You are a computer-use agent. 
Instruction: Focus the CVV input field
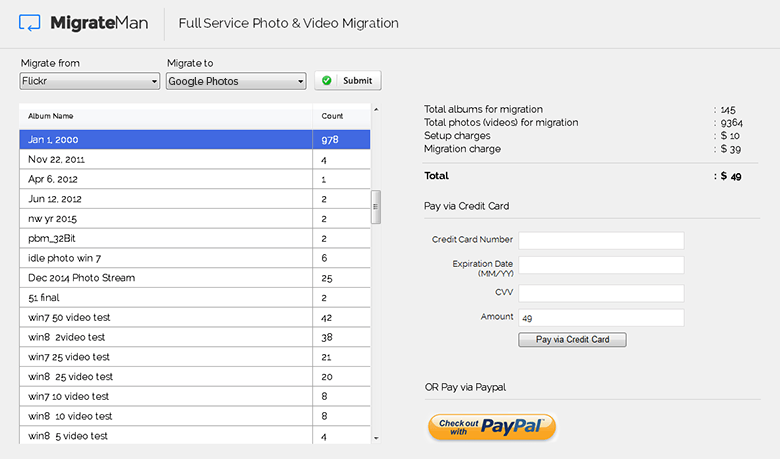click(x=601, y=293)
